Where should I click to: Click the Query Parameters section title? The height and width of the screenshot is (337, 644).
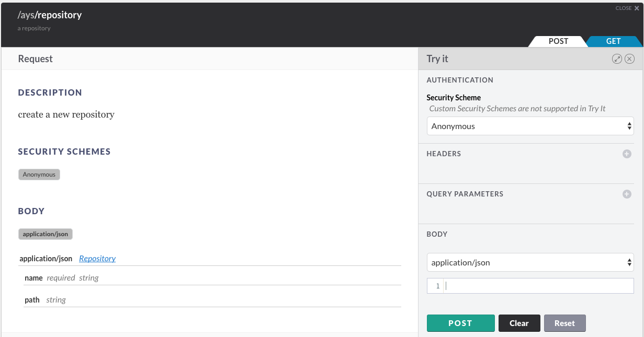(x=465, y=194)
